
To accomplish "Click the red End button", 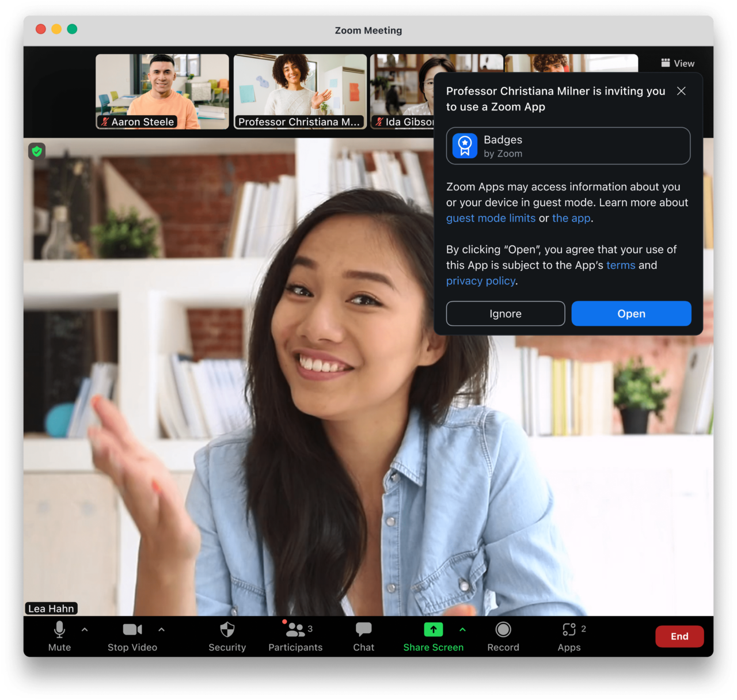I will tap(679, 636).
